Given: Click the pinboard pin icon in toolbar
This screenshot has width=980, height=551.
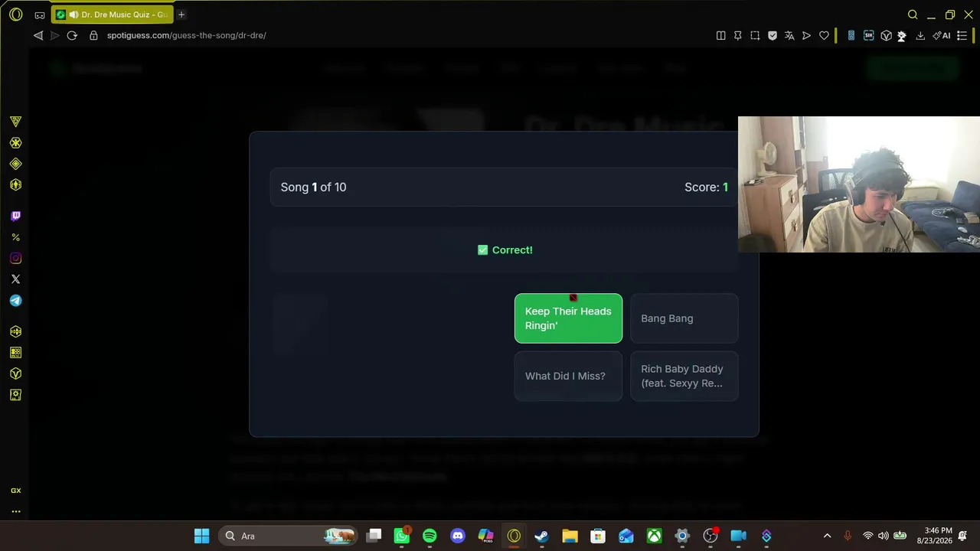Looking at the screenshot, I should [737, 35].
